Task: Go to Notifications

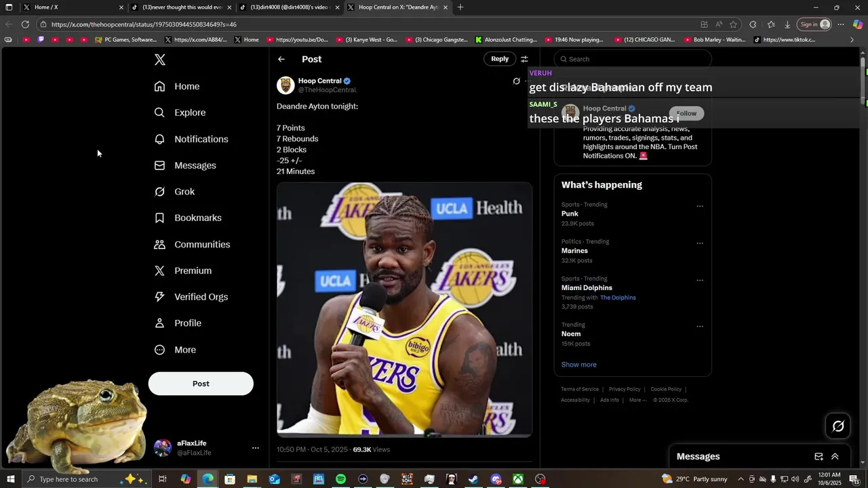Action: (191, 139)
